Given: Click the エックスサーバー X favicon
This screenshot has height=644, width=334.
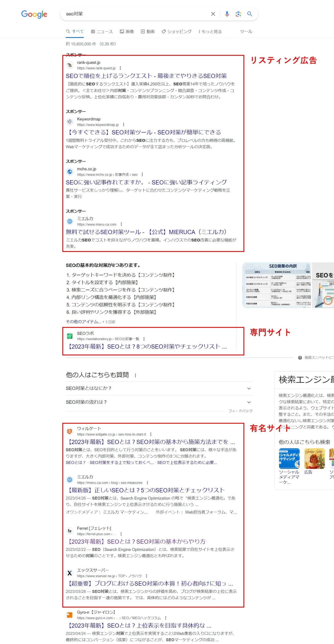Looking at the screenshot, I should [70, 573].
